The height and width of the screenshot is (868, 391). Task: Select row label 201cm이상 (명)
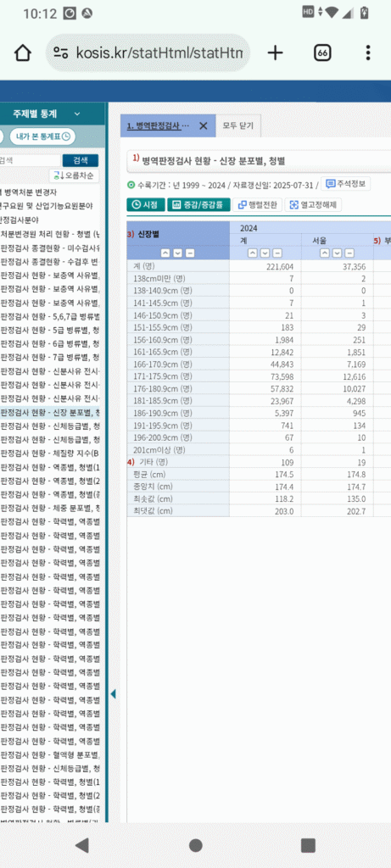point(159,450)
